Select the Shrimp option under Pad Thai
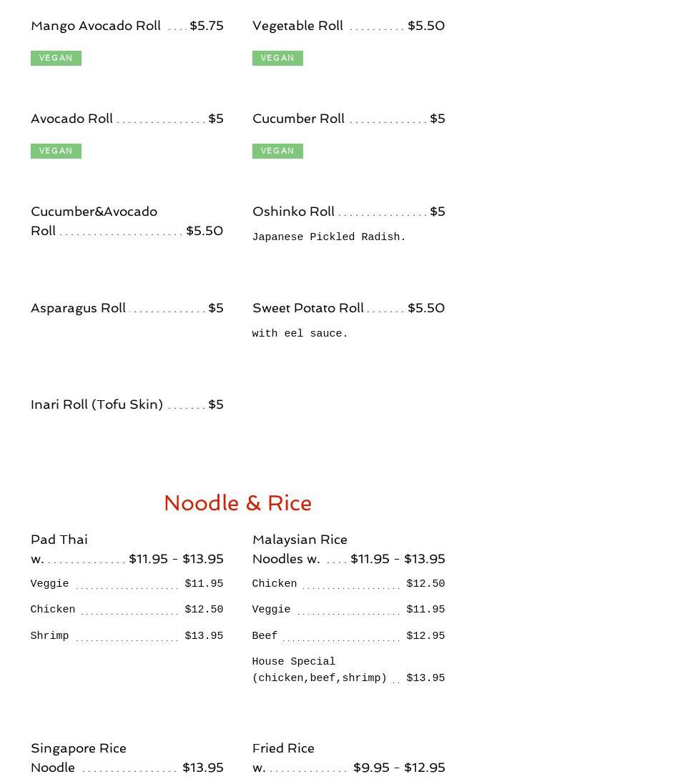 (50, 636)
